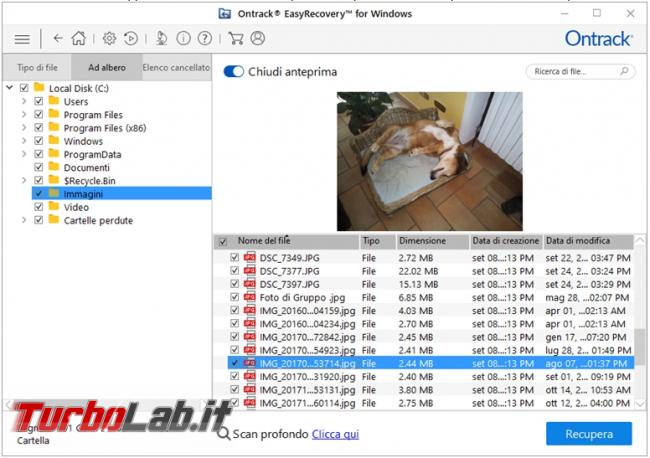Expand the Program Files folder node
The height and width of the screenshot is (458, 650).
click(x=24, y=114)
